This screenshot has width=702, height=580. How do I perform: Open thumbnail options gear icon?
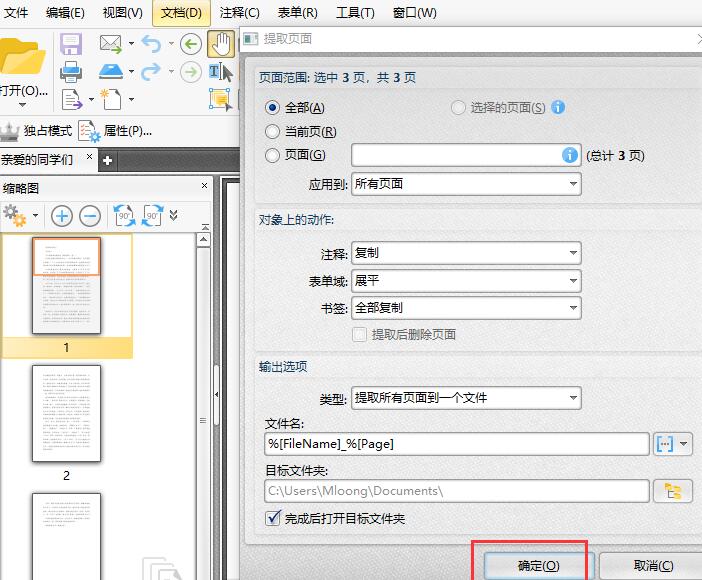tap(15, 216)
